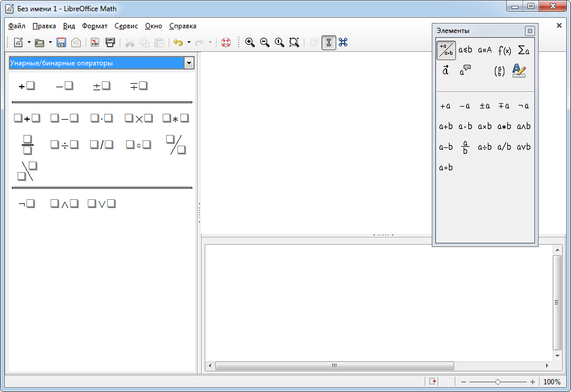Click the Zoom In magnifier icon
Image resolution: width=571 pixels, height=392 pixels.
(250, 42)
